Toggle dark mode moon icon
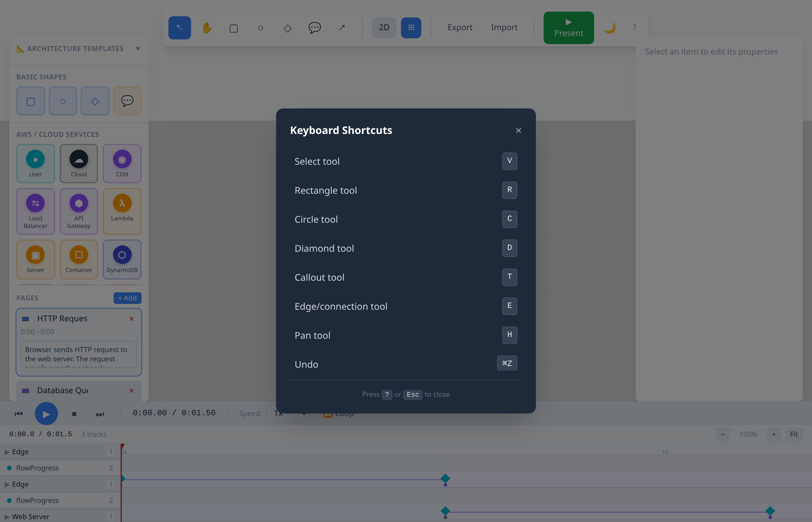The image size is (812, 522). click(610, 28)
